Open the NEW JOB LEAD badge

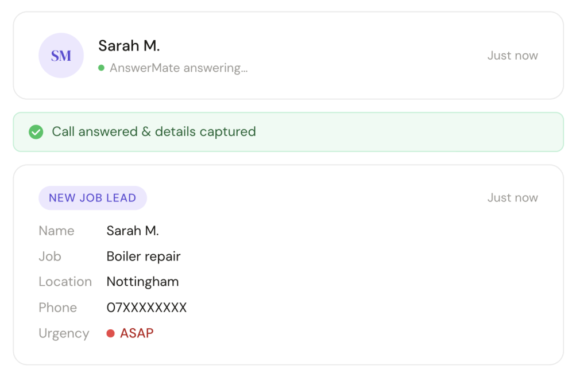click(92, 198)
